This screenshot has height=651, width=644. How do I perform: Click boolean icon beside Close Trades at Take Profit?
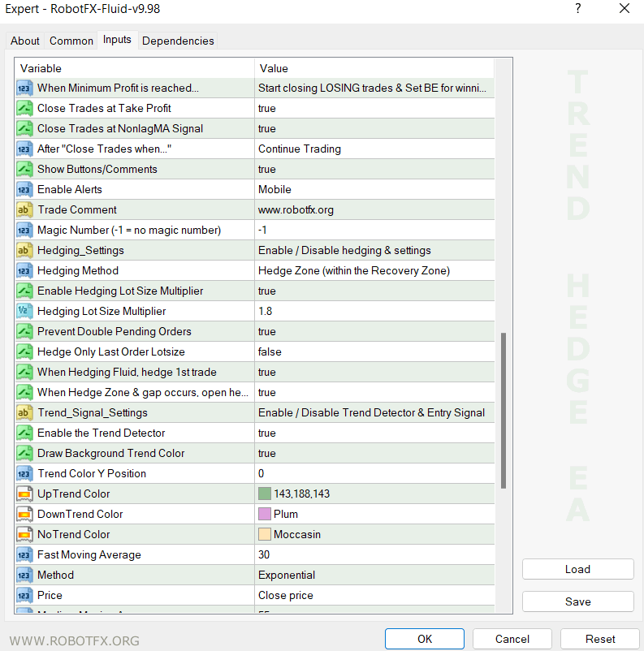[x=24, y=108]
